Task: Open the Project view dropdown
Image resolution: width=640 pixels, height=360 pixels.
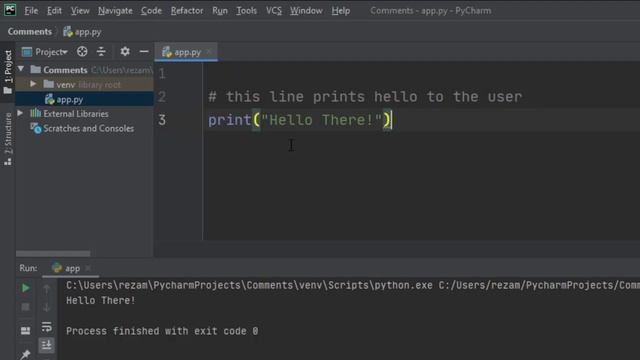Action: [x=45, y=52]
